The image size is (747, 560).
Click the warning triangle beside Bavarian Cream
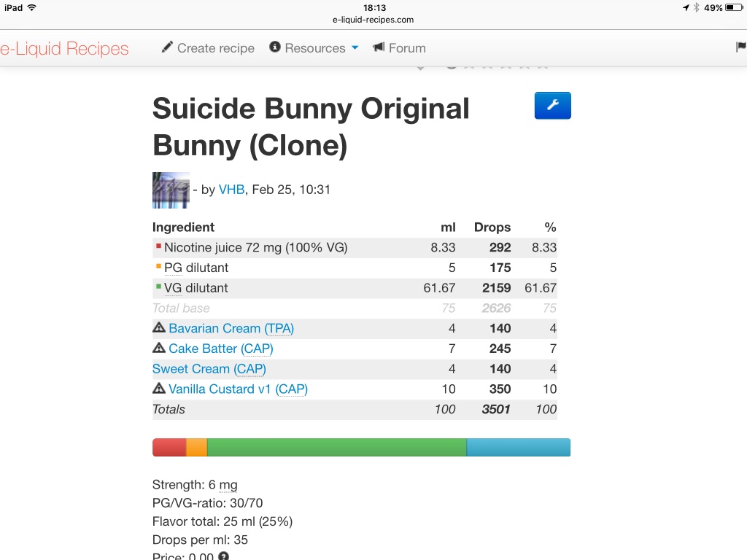click(x=159, y=328)
